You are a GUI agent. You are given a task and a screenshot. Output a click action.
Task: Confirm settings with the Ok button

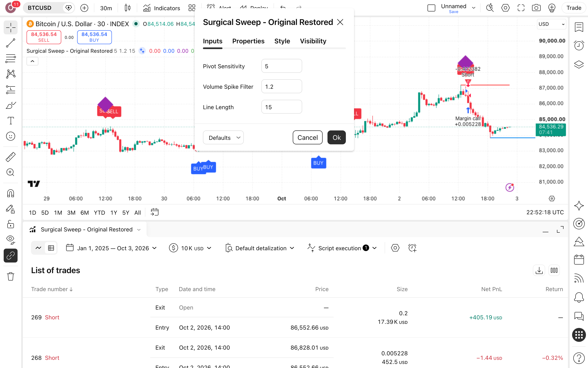click(336, 138)
